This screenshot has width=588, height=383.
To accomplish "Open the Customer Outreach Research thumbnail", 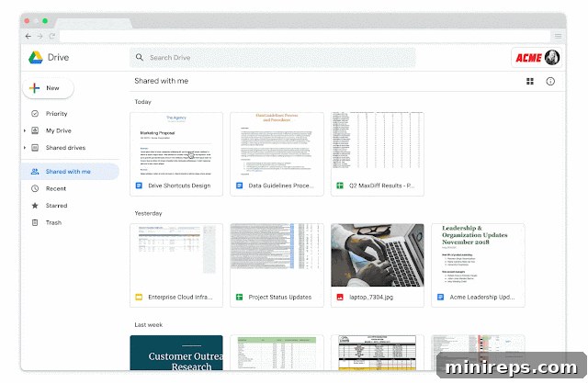I will coord(176,353).
